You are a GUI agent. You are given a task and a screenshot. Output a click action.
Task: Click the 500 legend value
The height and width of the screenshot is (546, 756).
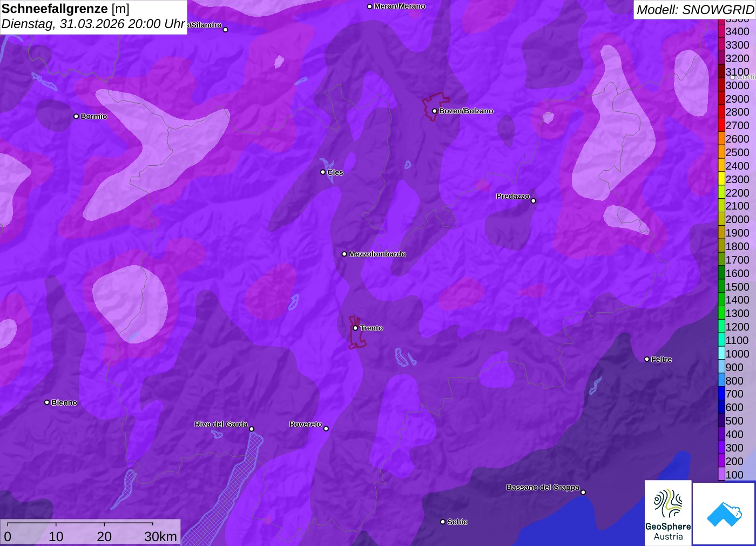tap(734, 421)
